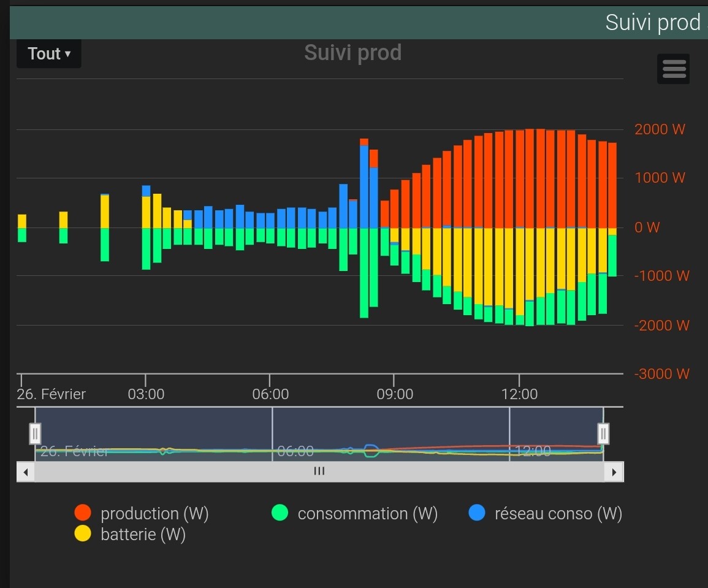
Task: Expand the Tout range dropdown
Action: [49, 54]
